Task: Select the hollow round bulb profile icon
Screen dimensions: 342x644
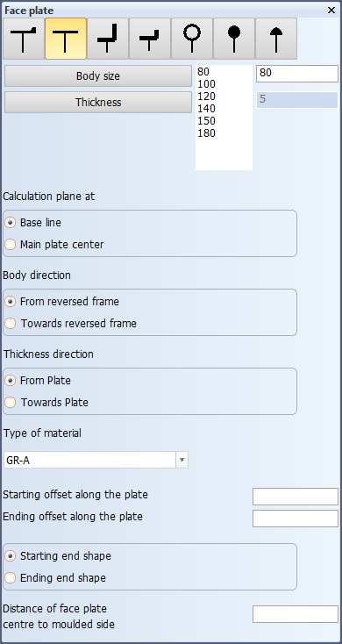Action: pos(192,39)
